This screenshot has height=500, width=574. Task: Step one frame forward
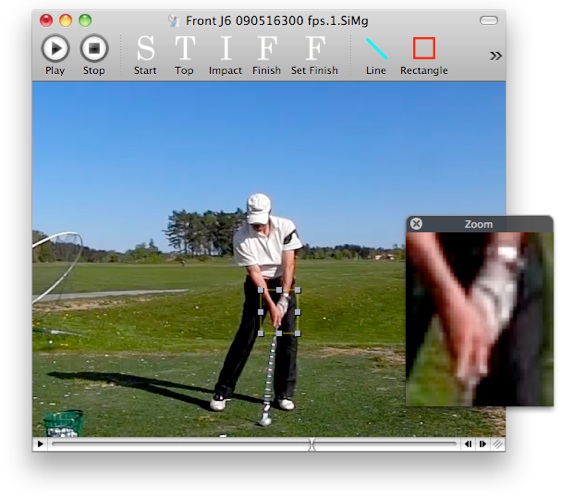click(482, 444)
